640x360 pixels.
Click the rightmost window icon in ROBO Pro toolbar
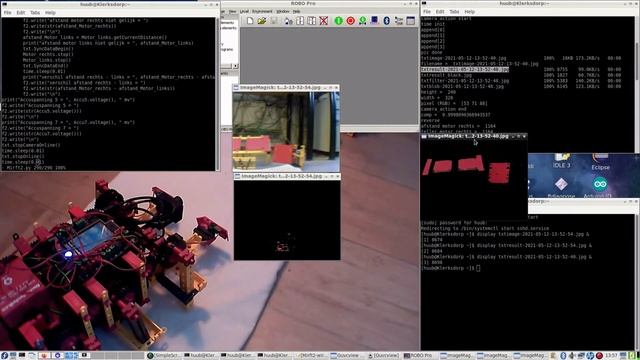click(411, 20)
